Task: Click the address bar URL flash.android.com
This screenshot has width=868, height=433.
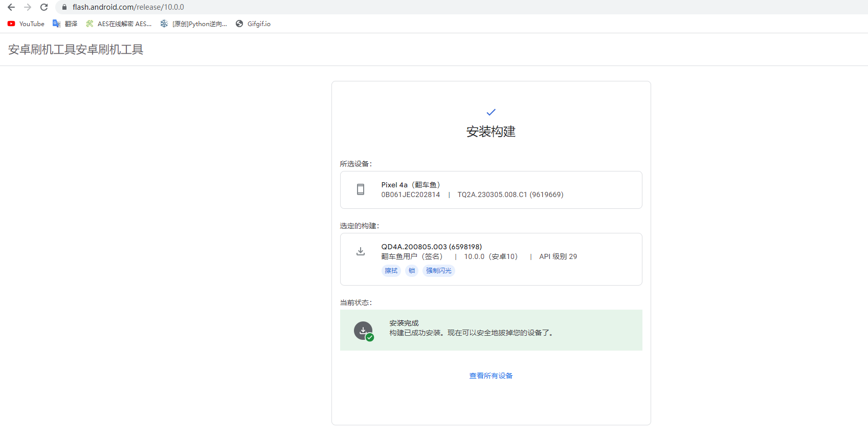Action: 128,7
